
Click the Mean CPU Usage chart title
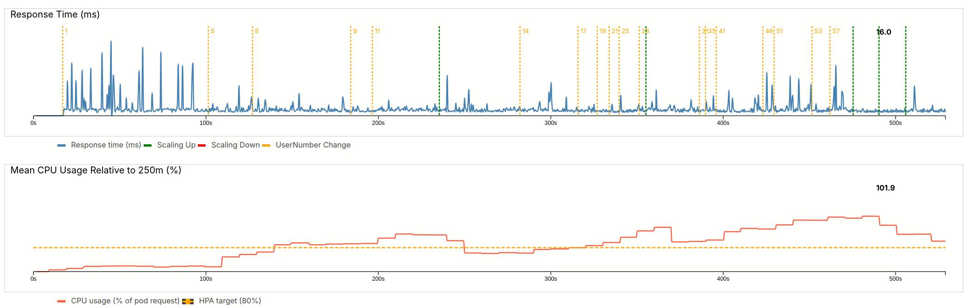(96, 171)
